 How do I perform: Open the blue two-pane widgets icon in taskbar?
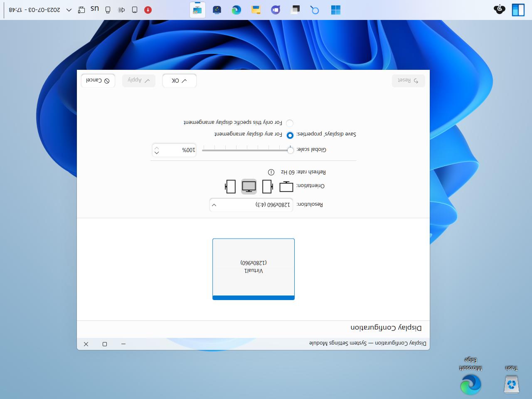[518, 10]
